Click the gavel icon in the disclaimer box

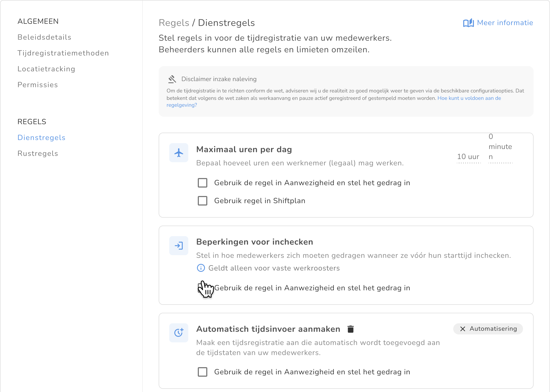tap(172, 79)
